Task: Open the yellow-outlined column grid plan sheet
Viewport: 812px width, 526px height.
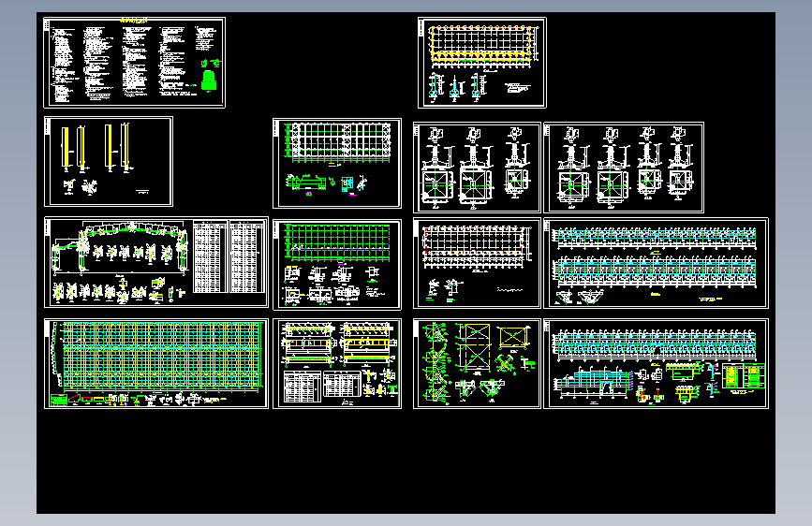Action: [x=481, y=63]
